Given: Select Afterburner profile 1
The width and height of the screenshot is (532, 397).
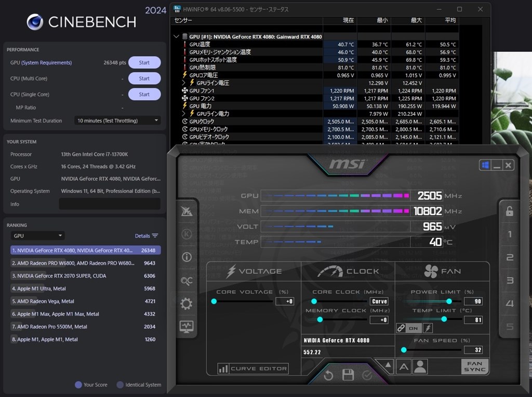Looking at the screenshot, I should tap(510, 234).
